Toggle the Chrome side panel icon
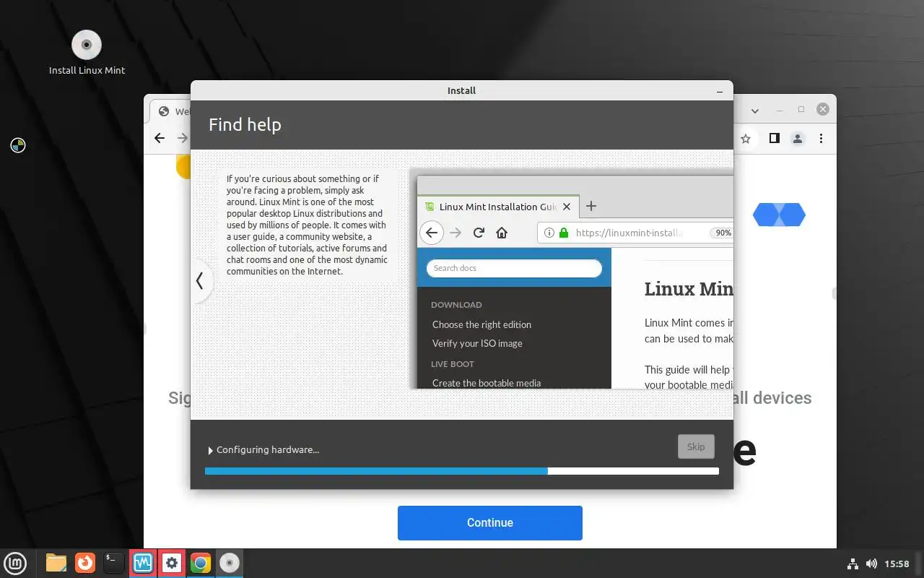924x578 pixels. [x=774, y=138]
